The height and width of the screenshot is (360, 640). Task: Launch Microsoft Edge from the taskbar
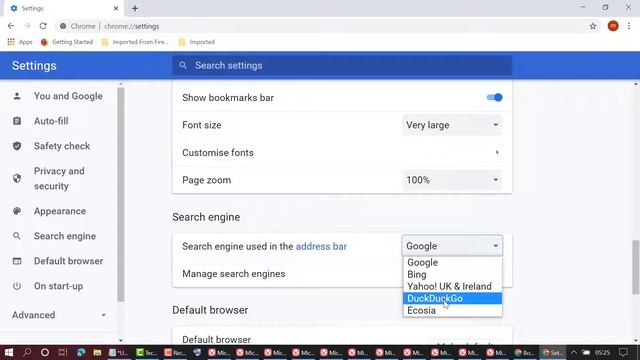81,352
